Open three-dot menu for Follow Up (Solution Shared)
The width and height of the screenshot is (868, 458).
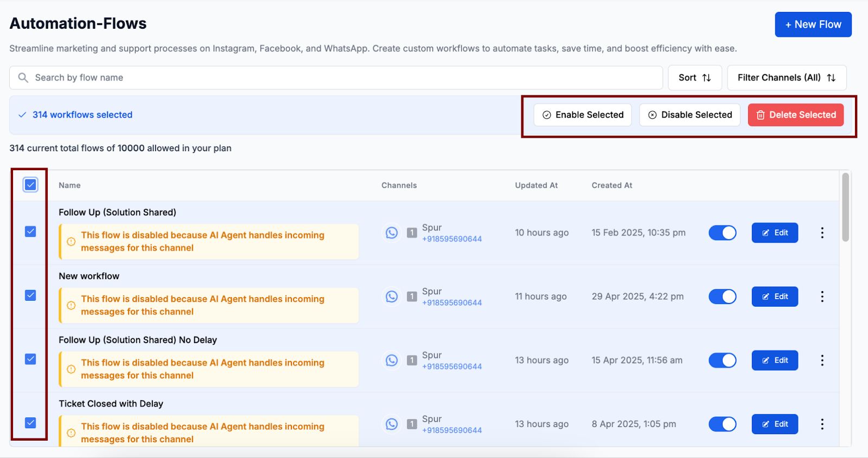[x=822, y=233]
